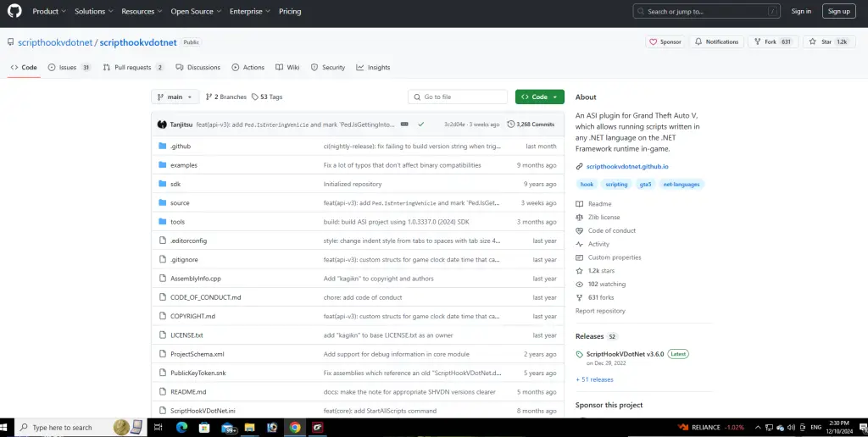Viewport: 868px width, 437px height.
Task: Open the .gitignore file
Action: [184, 259]
